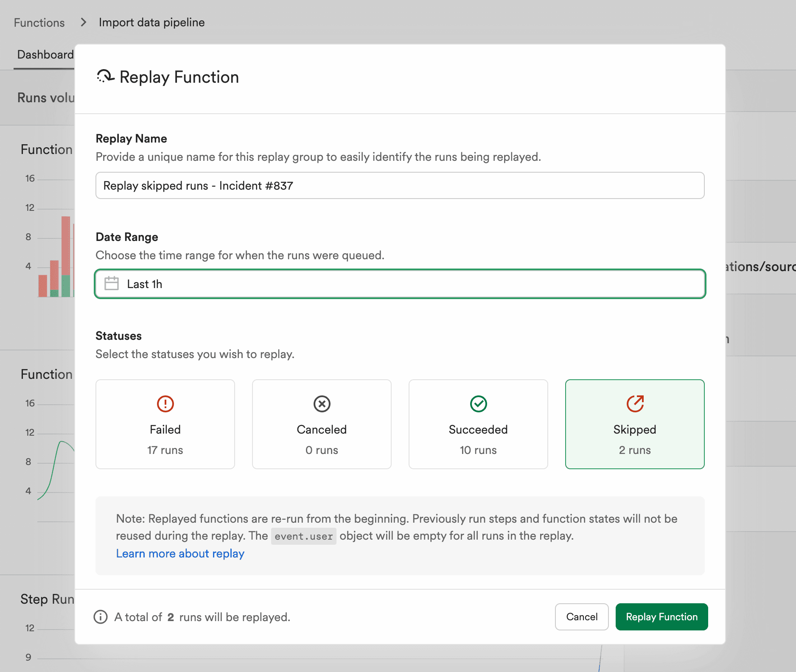The height and width of the screenshot is (672, 796).
Task: Toggle the Canceled status with 0 runs
Action: 321,424
